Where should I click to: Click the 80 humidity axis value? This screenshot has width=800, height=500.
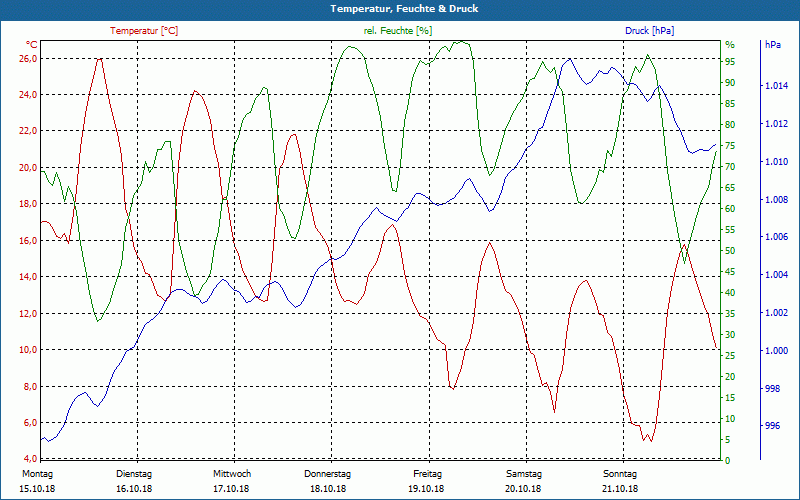click(730, 124)
